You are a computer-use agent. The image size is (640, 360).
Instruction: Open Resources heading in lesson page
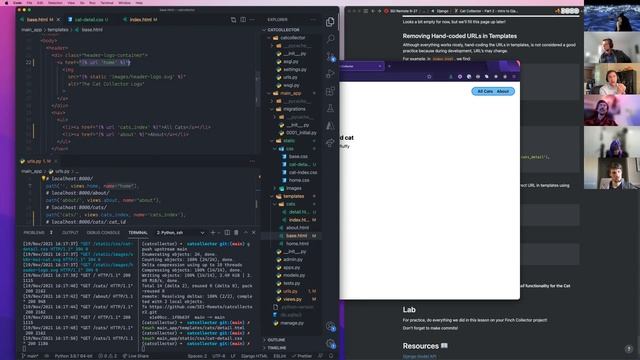tap(424, 346)
